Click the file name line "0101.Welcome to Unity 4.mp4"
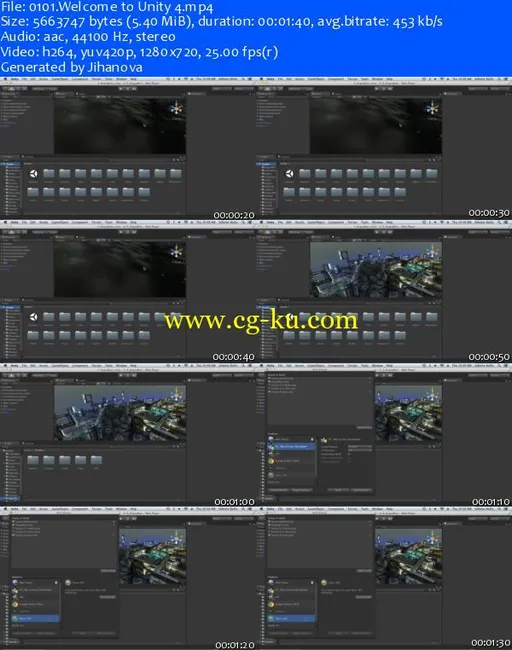 (107, 7)
